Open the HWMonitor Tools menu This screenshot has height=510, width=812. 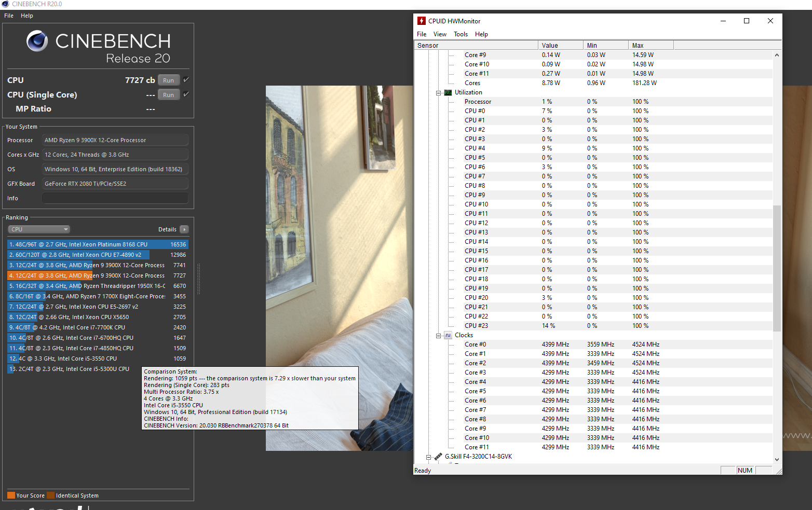tap(461, 34)
